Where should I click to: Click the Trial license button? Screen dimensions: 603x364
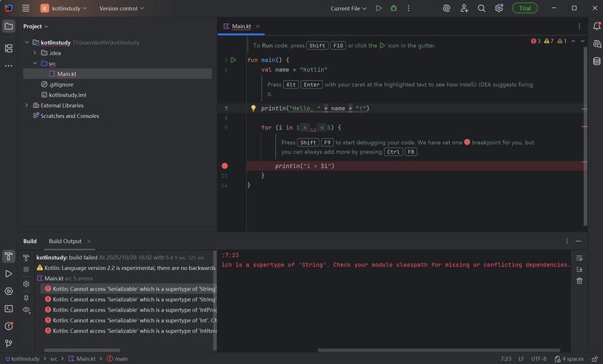tap(524, 9)
